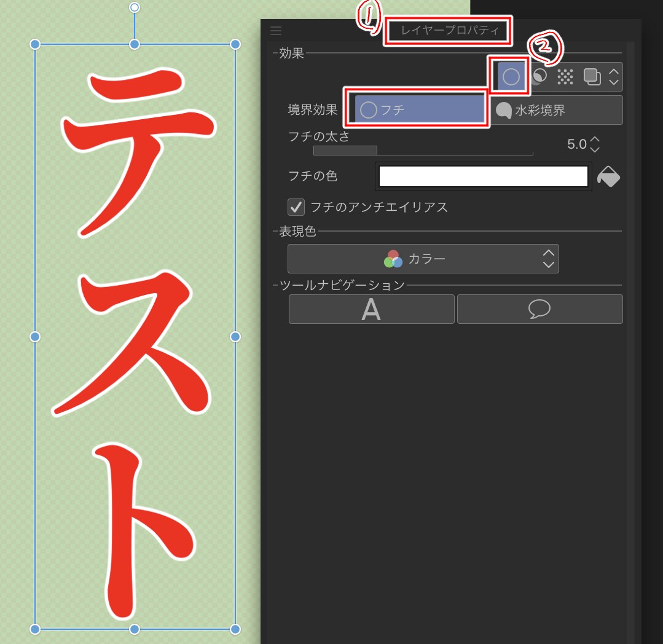Select the フチ border effect button
Viewport: 663px width, 644px height.
(x=419, y=109)
